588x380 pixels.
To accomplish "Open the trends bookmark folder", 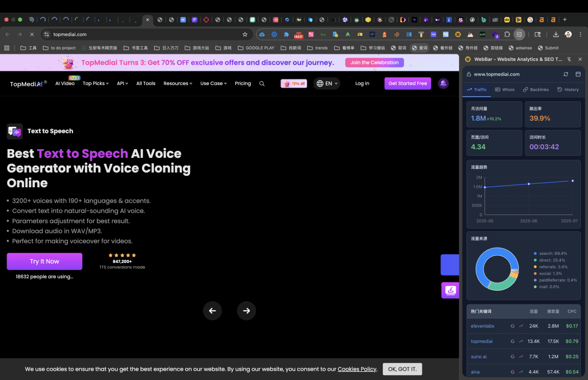I will [x=317, y=48].
